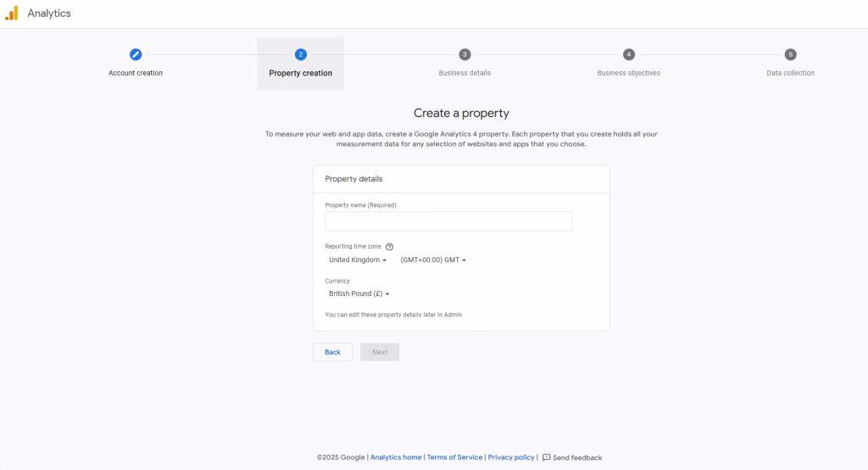
Task: Select the Business details step label
Action: point(465,73)
